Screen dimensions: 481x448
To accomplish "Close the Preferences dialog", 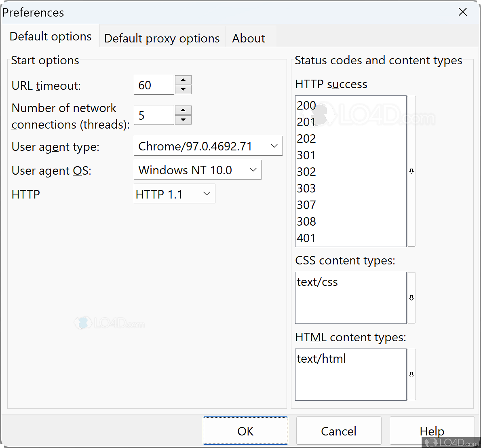I will pyautogui.click(x=462, y=12).
